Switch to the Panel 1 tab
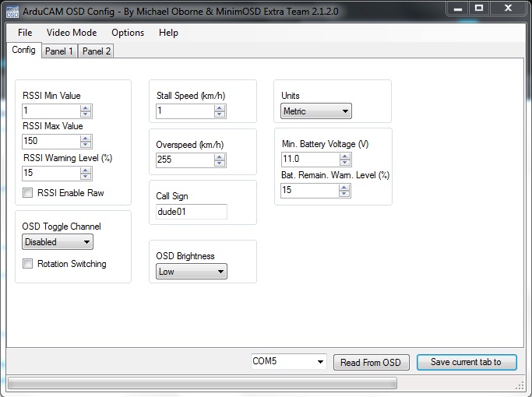The height and width of the screenshot is (397, 532). [x=59, y=51]
